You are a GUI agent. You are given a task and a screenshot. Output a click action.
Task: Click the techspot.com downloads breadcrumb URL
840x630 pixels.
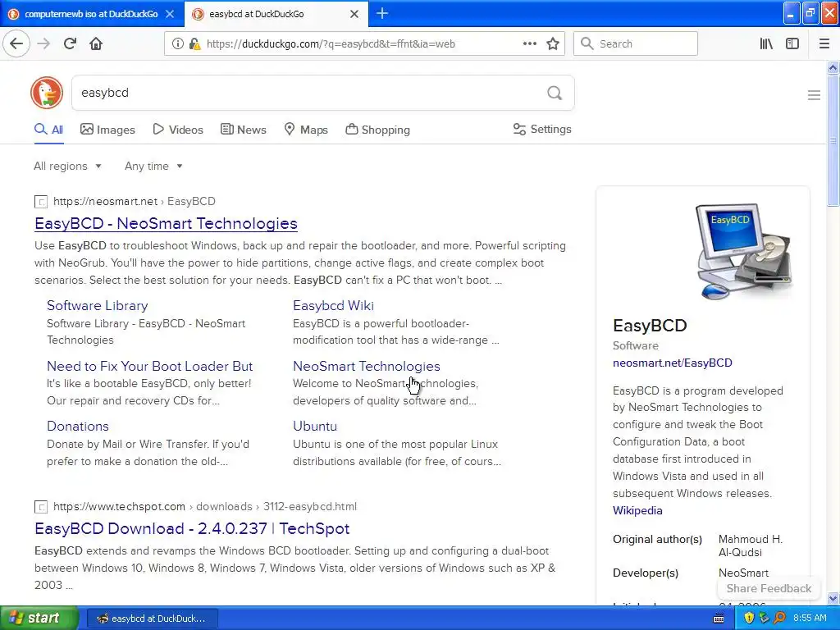[x=204, y=507]
